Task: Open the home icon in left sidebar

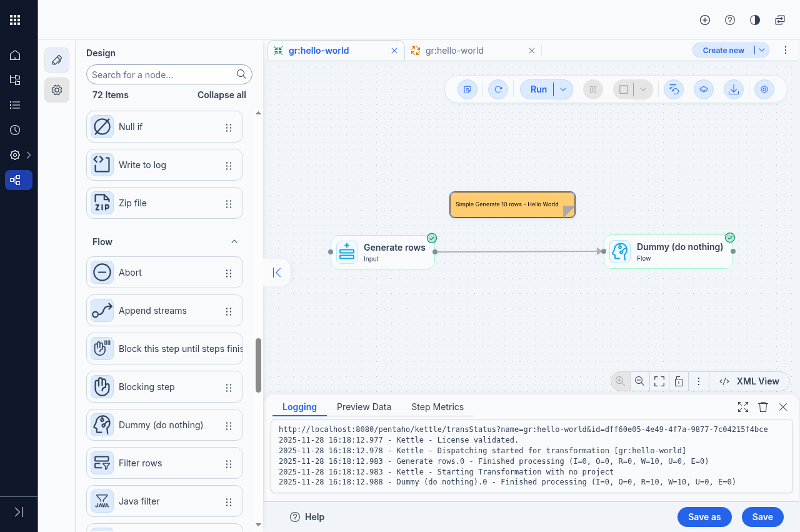Action: 15,55
